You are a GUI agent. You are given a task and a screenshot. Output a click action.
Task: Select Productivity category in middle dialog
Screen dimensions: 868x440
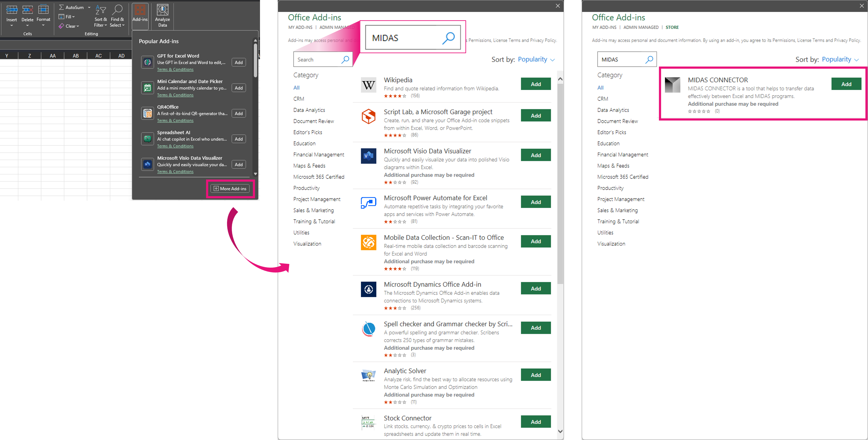click(306, 188)
